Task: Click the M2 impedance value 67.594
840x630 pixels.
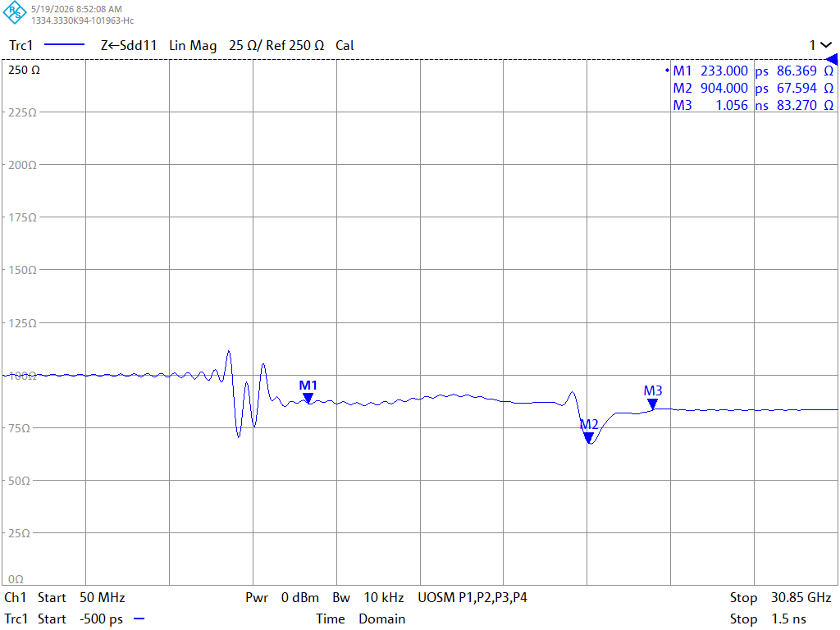Action: (x=797, y=88)
